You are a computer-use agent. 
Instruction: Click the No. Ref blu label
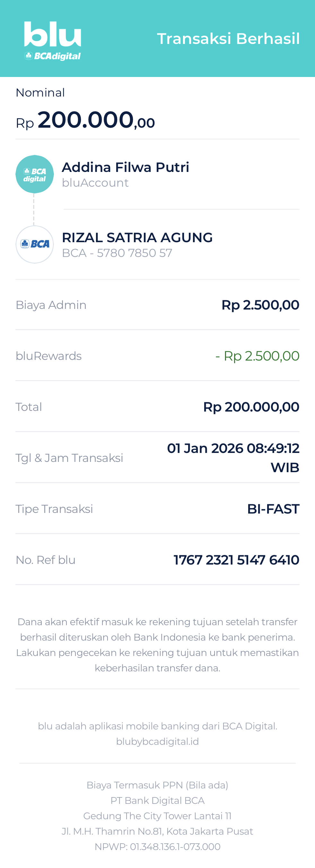[46, 560]
